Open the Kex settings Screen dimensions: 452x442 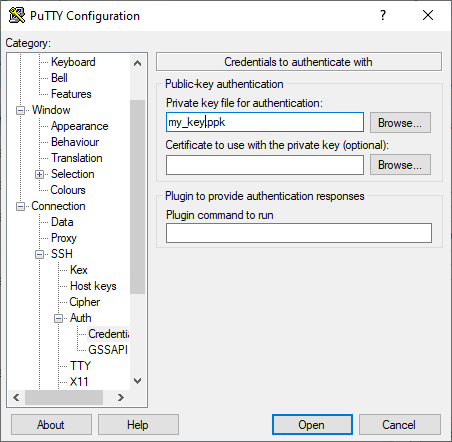point(79,270)
